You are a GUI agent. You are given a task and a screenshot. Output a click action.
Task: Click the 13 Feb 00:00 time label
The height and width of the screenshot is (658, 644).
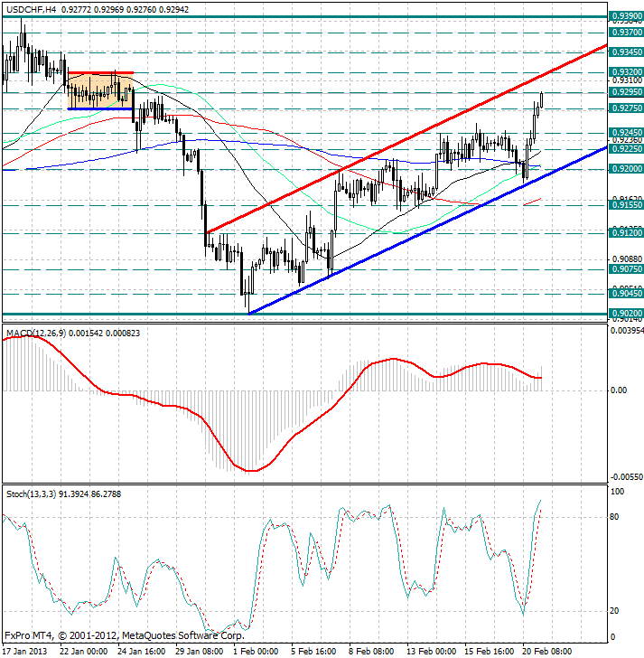click(x=432, y=652)
